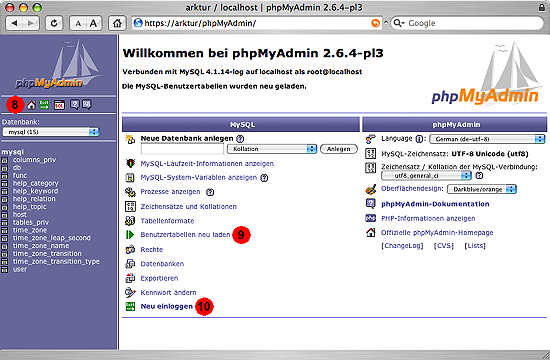Screen dimensions: 550x360
Task: Open the CVS link
Action: 444,246
